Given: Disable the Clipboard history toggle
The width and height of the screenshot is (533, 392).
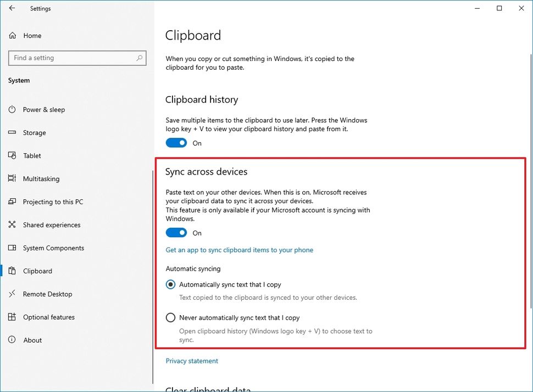Looking at the screenshot, I should coord(176,142).
